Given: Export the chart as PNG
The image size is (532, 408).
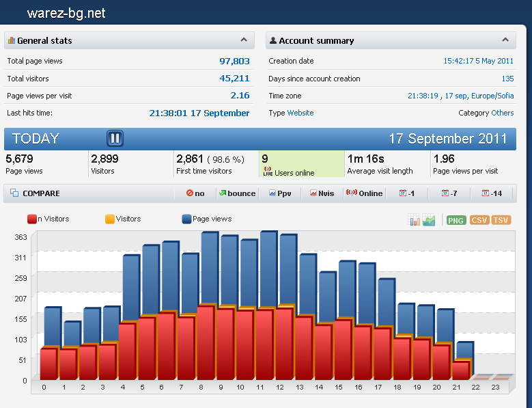Looking at the screenshot, I should (x=456, y=220).
